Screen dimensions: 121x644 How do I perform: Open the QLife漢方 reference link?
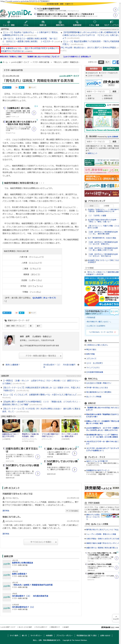click(x=44, y=298)
